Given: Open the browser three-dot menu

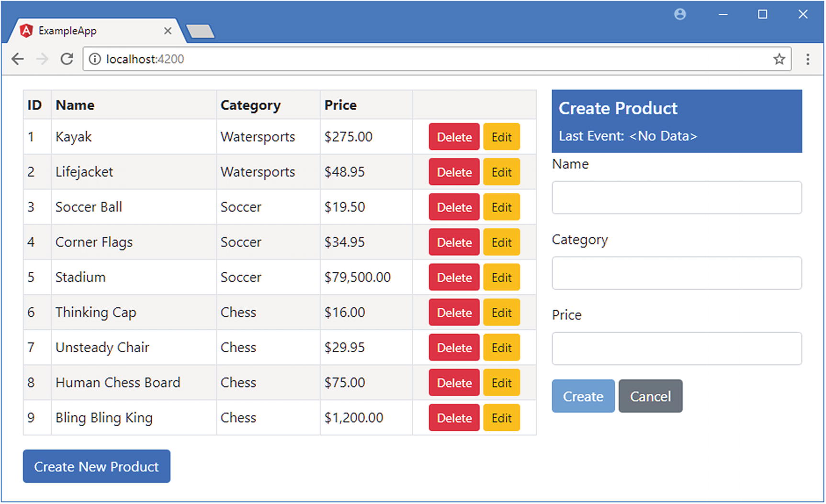Looking at the screenshot, I should 808,59.
